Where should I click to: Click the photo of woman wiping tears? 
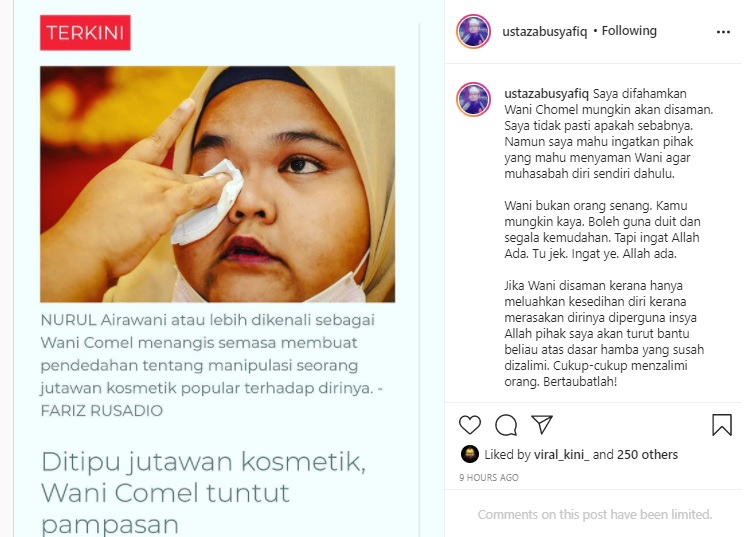click(x=217, y=184)
